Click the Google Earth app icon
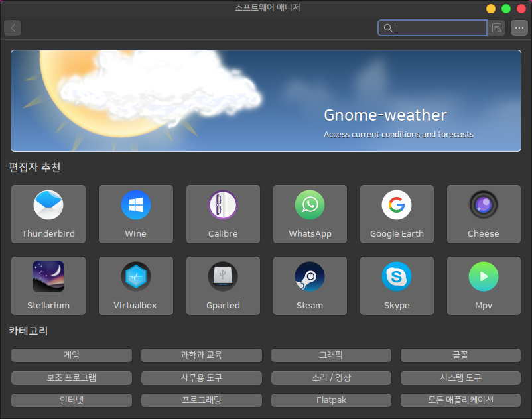The image size is (532, 419). pos(397,205)
